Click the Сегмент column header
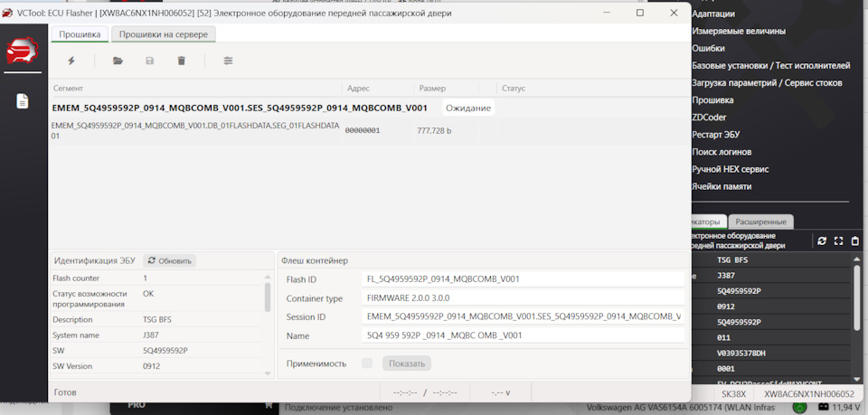868x415 pixels. (x=68, y=88)
